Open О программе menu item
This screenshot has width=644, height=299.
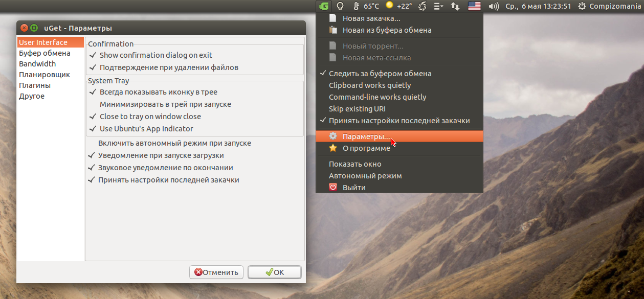coord(399,148)
